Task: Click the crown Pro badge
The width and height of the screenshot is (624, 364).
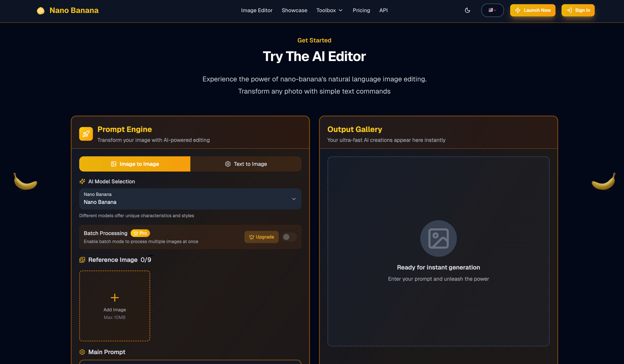Action: 140,233
